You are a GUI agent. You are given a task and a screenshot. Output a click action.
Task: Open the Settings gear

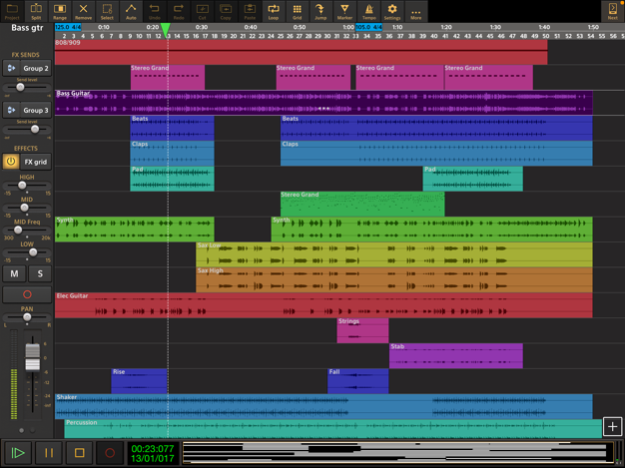pos(393,11)
